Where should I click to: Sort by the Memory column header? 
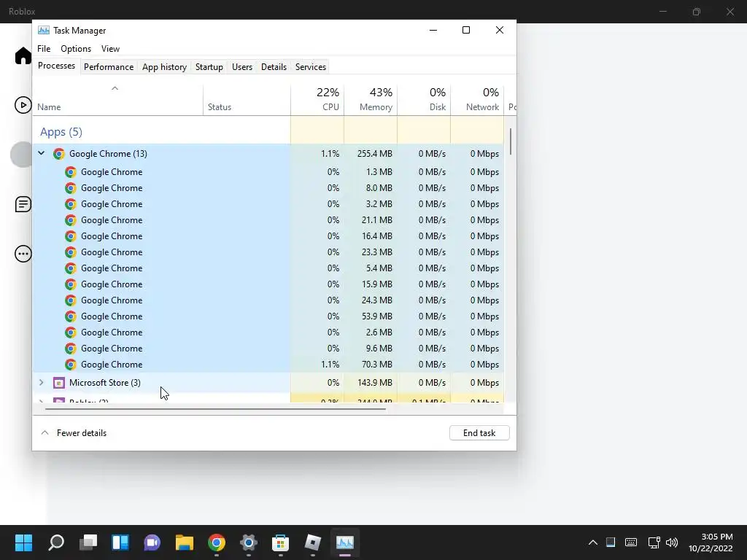[x=371, y=99]
